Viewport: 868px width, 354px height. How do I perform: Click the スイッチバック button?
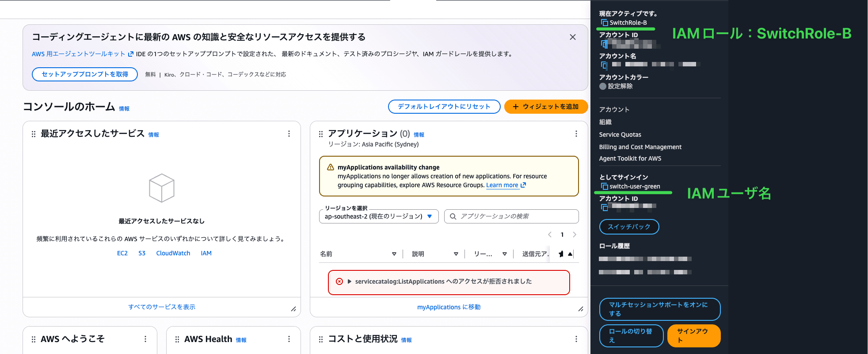point(629,227)
